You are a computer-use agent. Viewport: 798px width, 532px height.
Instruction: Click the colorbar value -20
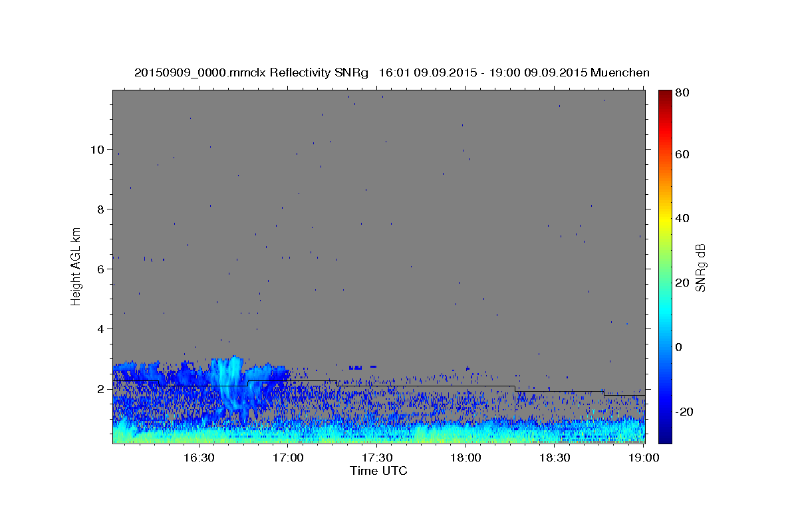point(685,412)
